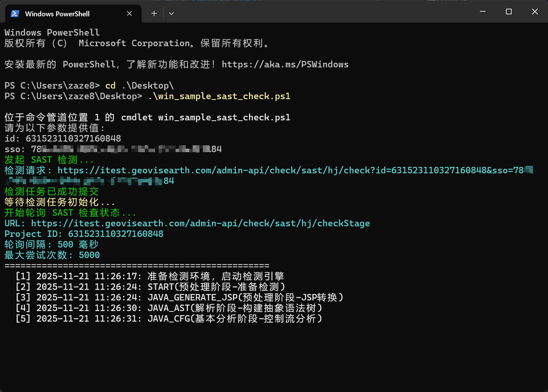Select the Windows PowerShell tab title

point(57,14)
